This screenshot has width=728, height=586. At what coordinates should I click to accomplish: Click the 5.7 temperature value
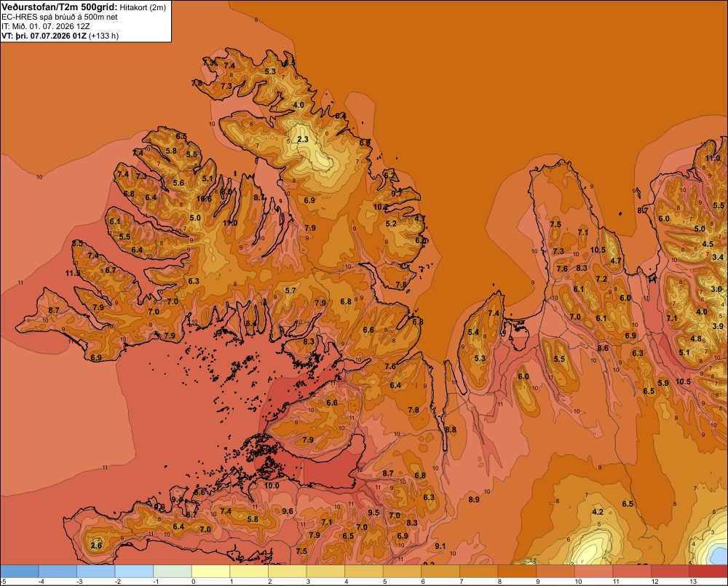[290, 290]
